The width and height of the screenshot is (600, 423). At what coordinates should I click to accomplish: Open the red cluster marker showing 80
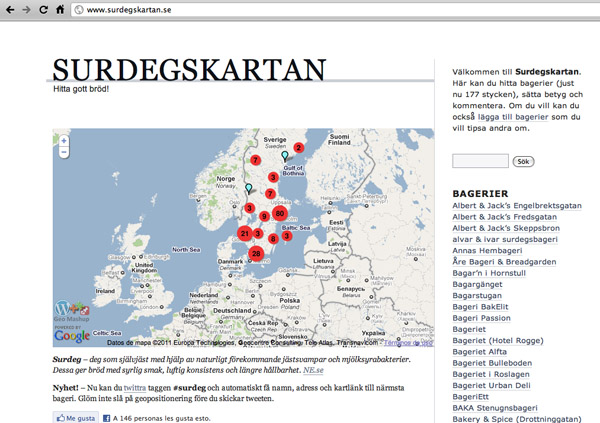point(280,213)
